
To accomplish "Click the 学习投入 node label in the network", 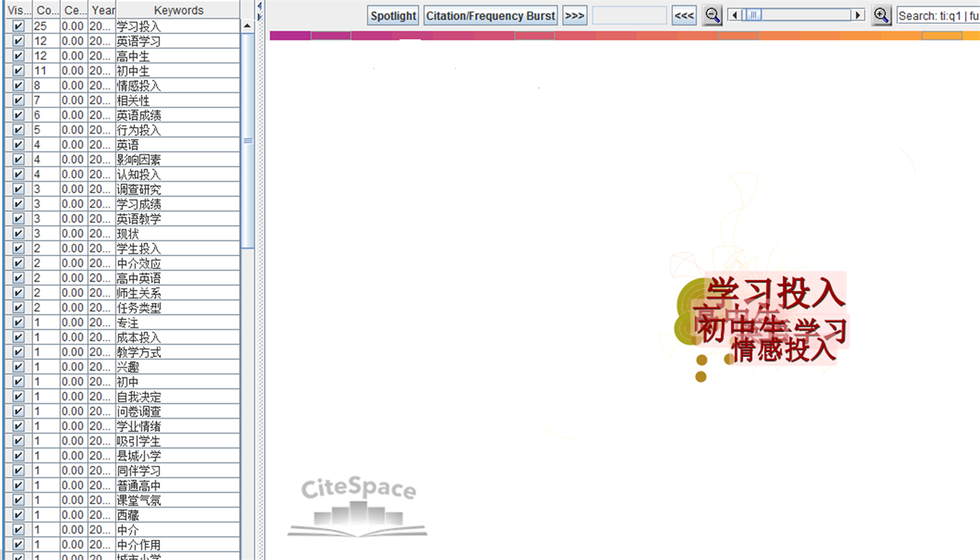I will point(775,292).
